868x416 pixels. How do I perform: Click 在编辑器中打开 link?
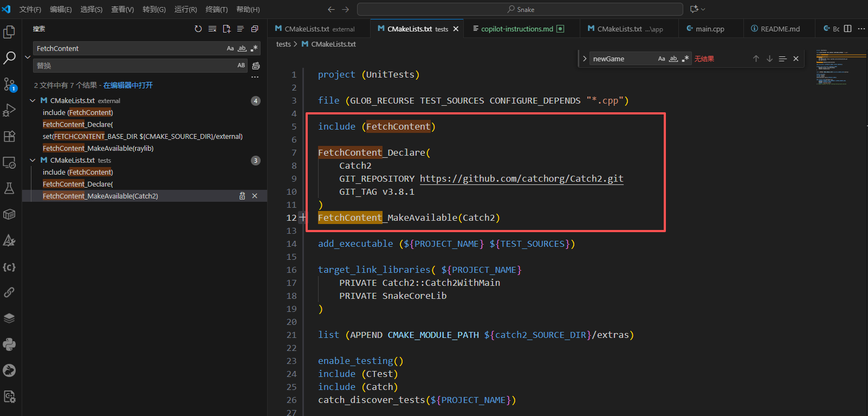click(128, 85)
